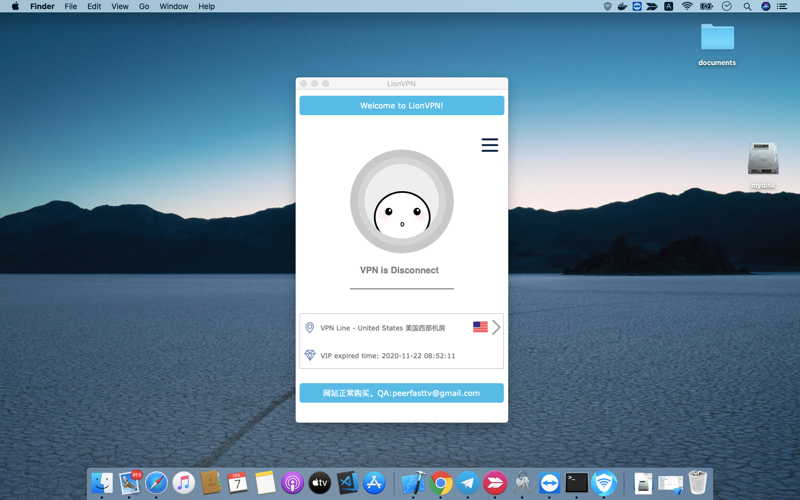Screen dimensions: 800x500
Task: Click the Welcome to LionVPN banner
Action: (402, 106)
